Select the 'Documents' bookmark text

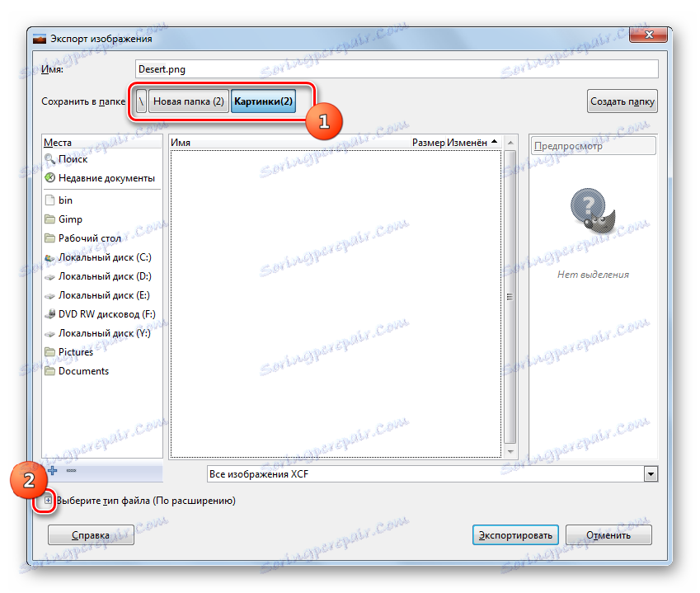[x=83, y=370]
